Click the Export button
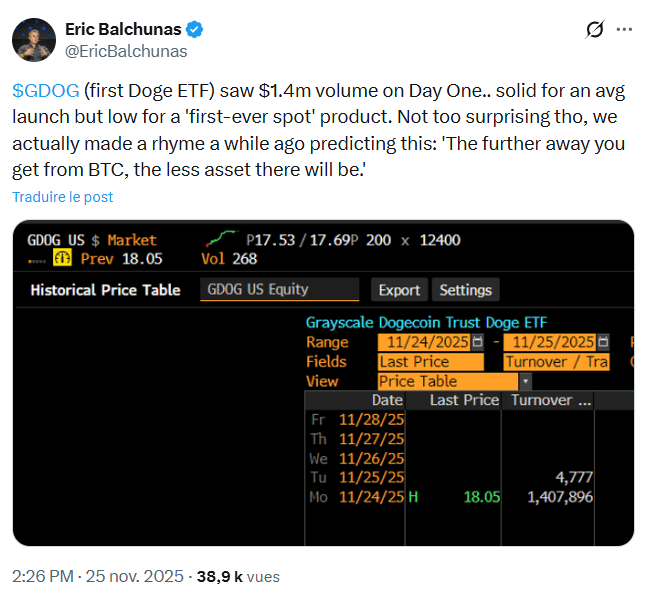 (x=399, y=290)
